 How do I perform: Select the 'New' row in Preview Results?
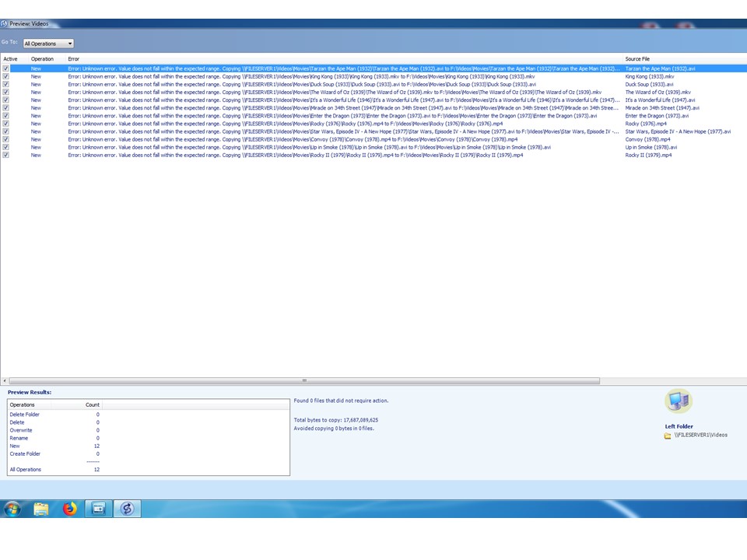(x=15, y=446)
